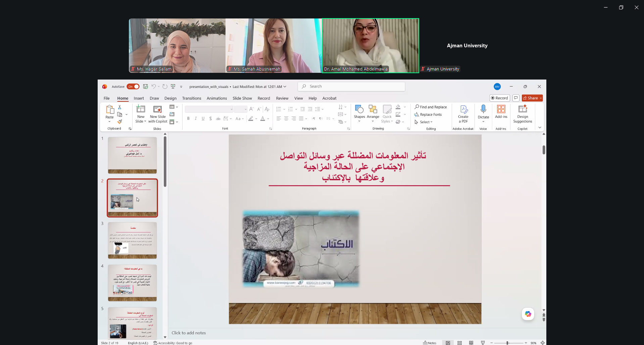
Task: Open the Transitions ribbon tab
Action: tap(191, 98)
